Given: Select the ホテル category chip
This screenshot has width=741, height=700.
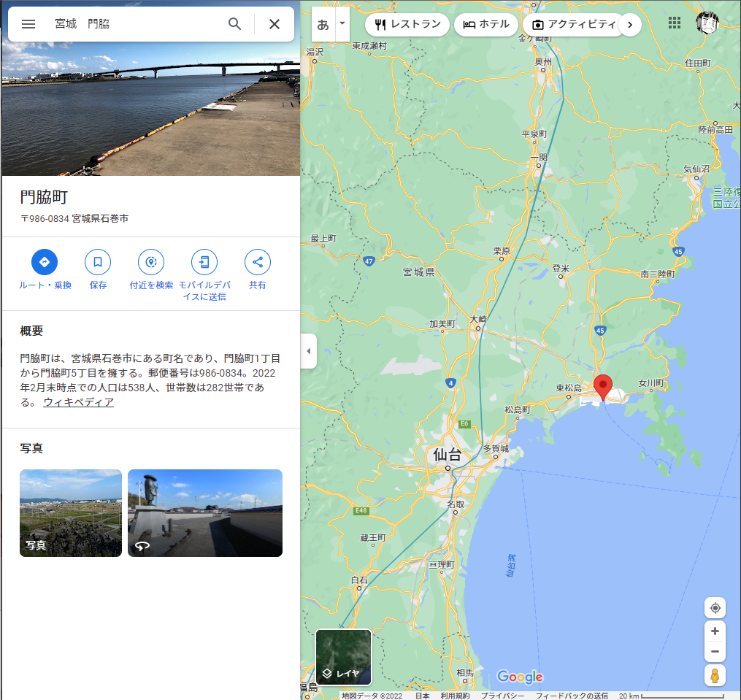Looking at the screenshot, I should (x=486, y=25).
